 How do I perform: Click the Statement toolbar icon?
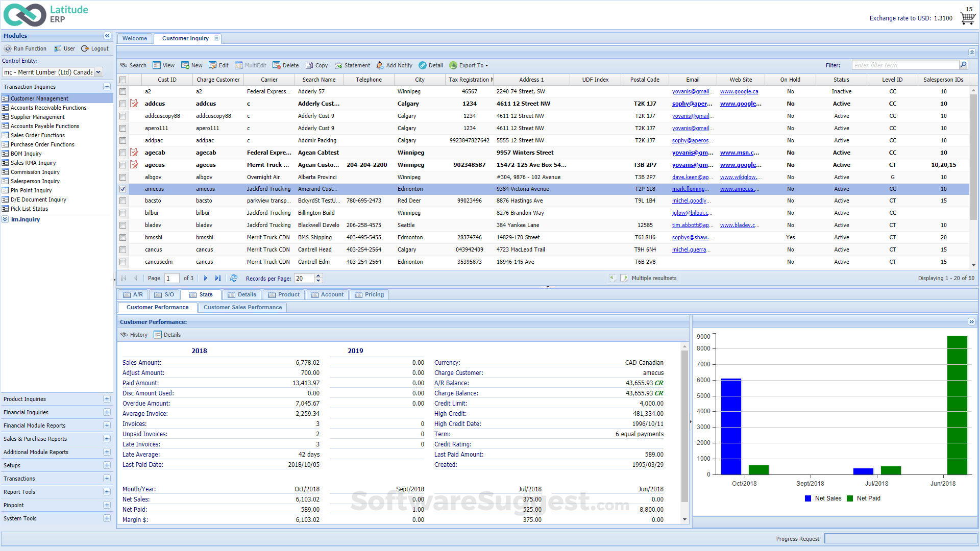(x=352, y=65)
